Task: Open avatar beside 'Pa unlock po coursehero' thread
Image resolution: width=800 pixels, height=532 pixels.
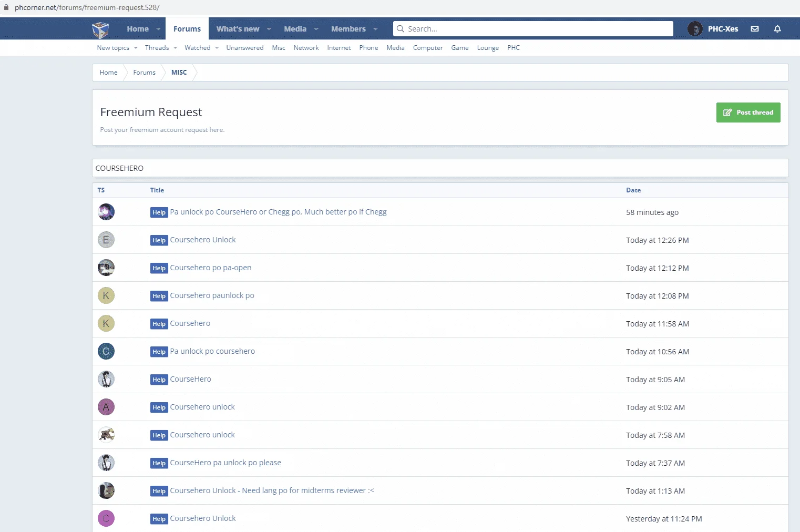Action: tap(106, 351)
